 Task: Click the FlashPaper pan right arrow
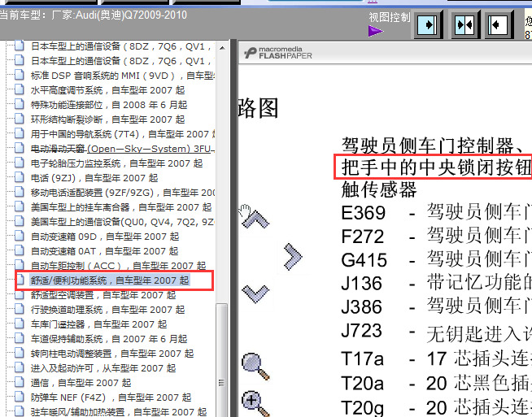click(x=293, y=257)
